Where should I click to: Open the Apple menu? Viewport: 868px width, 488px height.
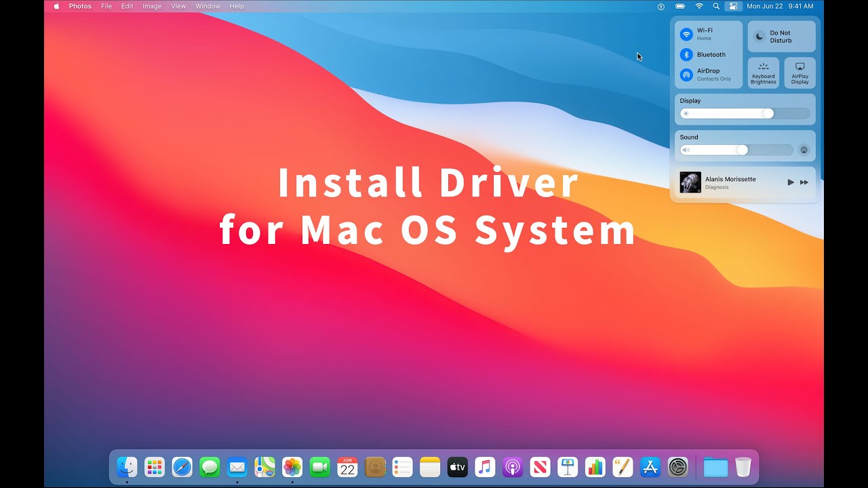56,6
